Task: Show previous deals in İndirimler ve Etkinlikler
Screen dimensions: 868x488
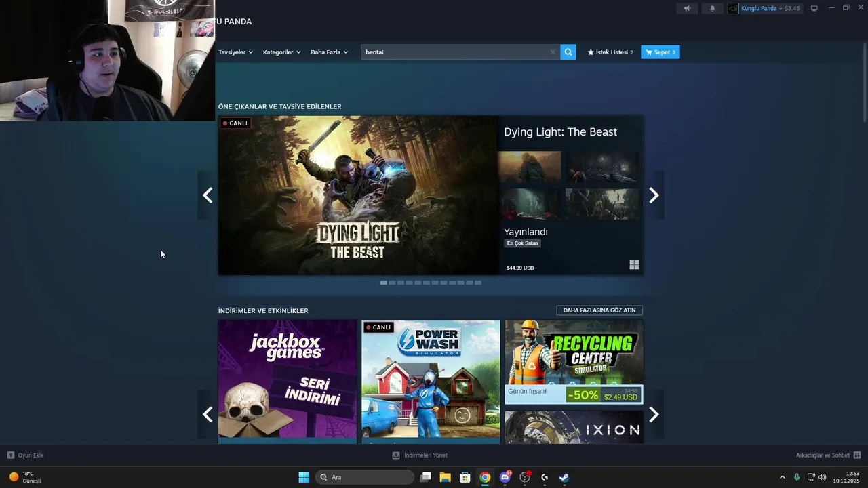Action: (208, 414)
